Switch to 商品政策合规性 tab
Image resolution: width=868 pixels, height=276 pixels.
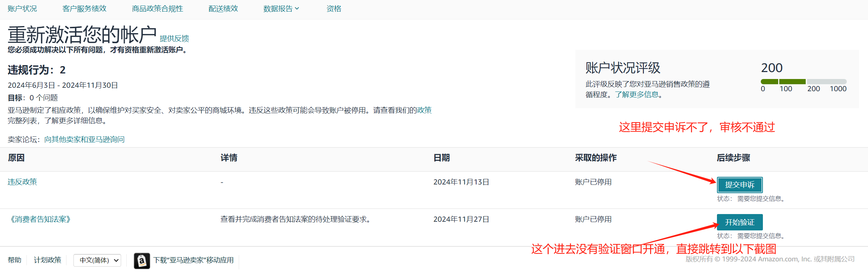click(157, 9)
